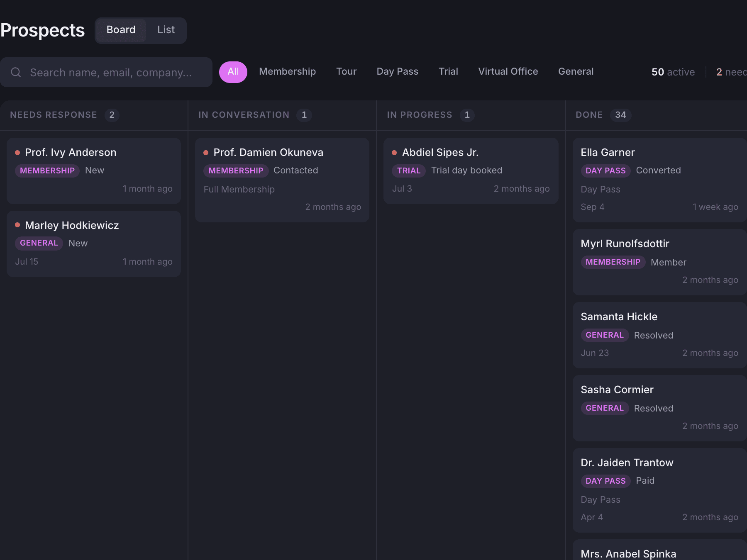
Task: Click the 1 week ago timestamp
Action: click(x=715, y=207)
